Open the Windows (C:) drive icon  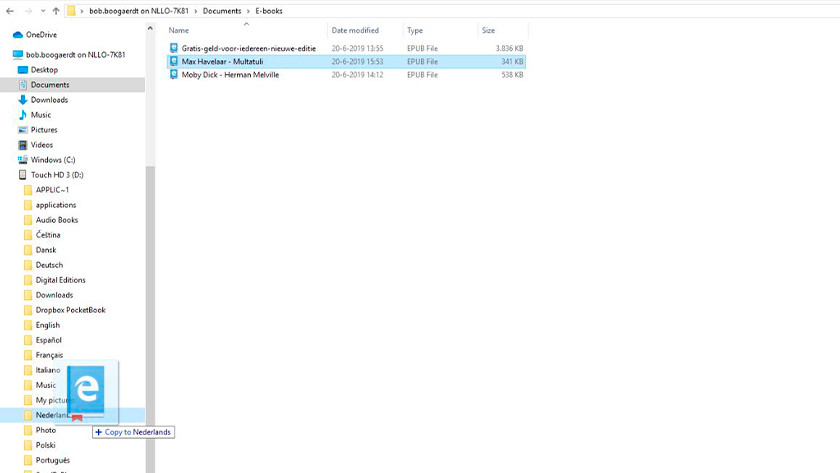point(23,160)
